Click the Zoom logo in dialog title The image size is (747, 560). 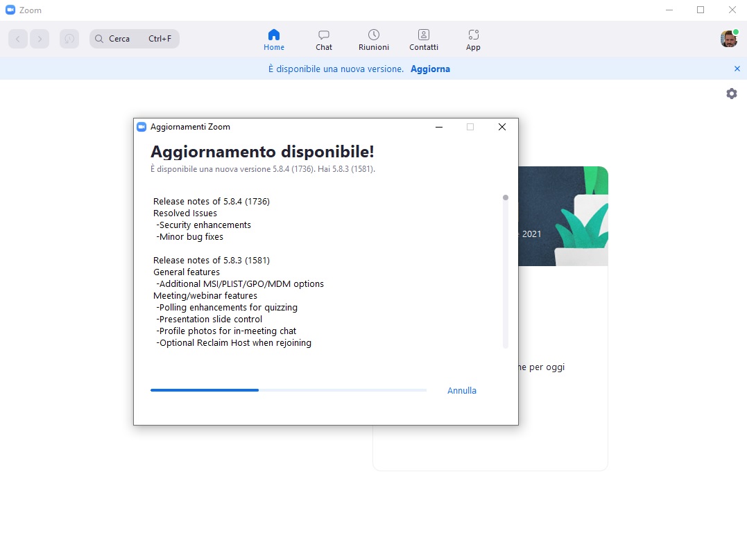pyautogui.click(x=141, y=127)
